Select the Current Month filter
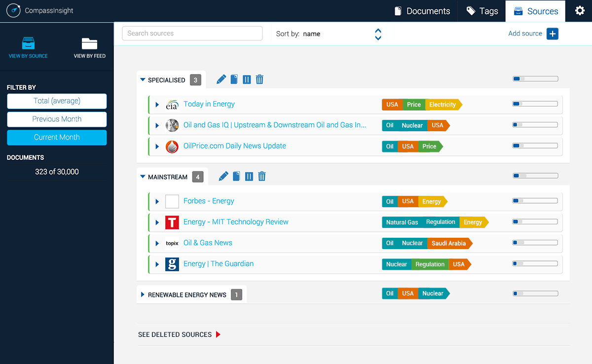This screenshot has width=592, height=364. pos(57,138)
